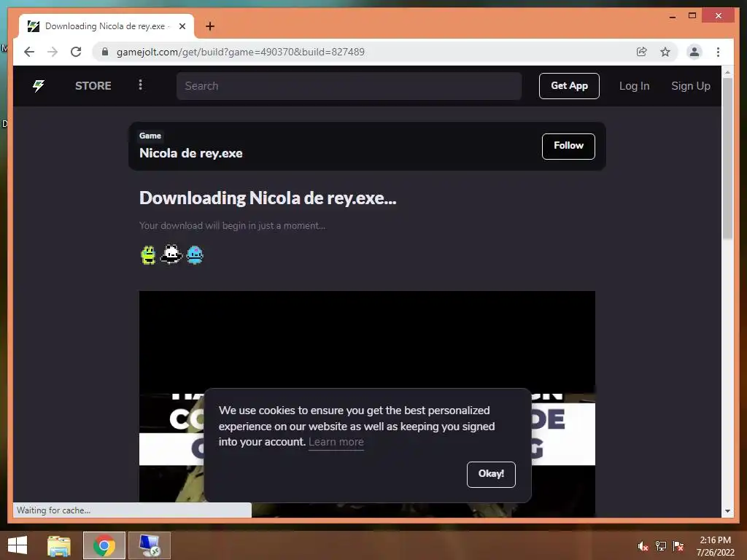Open File Explorer from the taskbar
The height and width of the screenshot is (560, 747).
tap(59, 545)
